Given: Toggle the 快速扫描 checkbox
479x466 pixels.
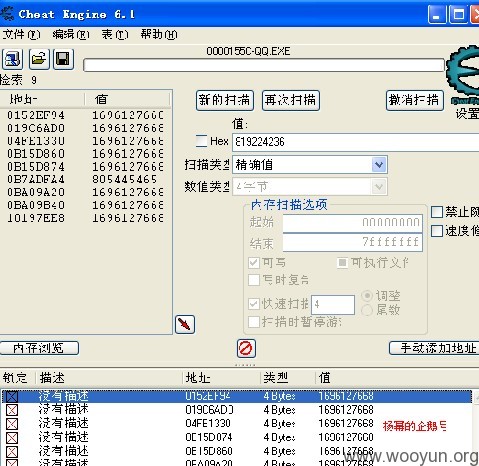Looking at the screenshot, I should click(x=254, y=304).
